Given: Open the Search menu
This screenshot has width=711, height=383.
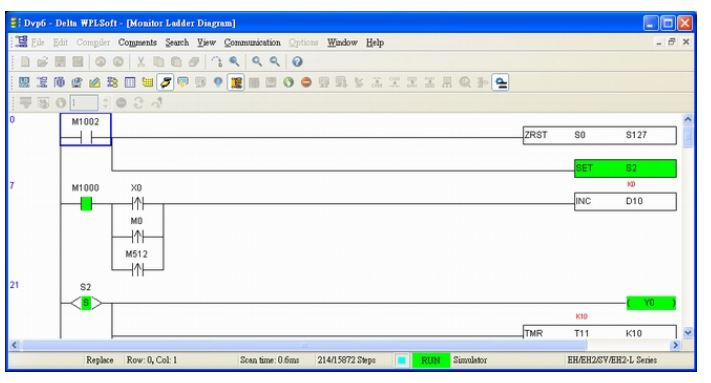Looking at the screenshot, I should (x=177, y=43).
